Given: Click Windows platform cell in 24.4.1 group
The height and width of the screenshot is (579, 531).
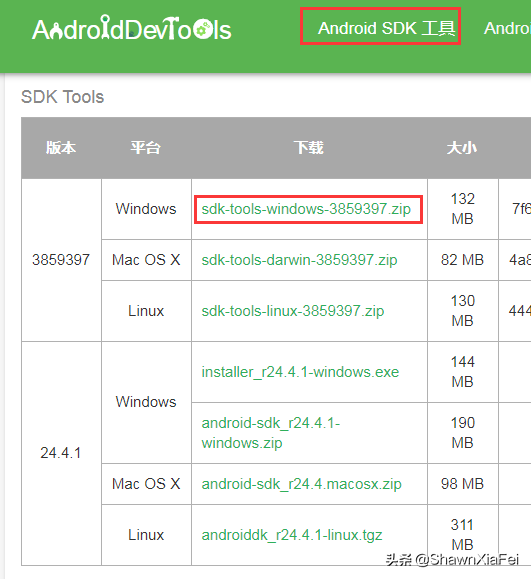Looking at the screenshot, I should coord(146,402).
